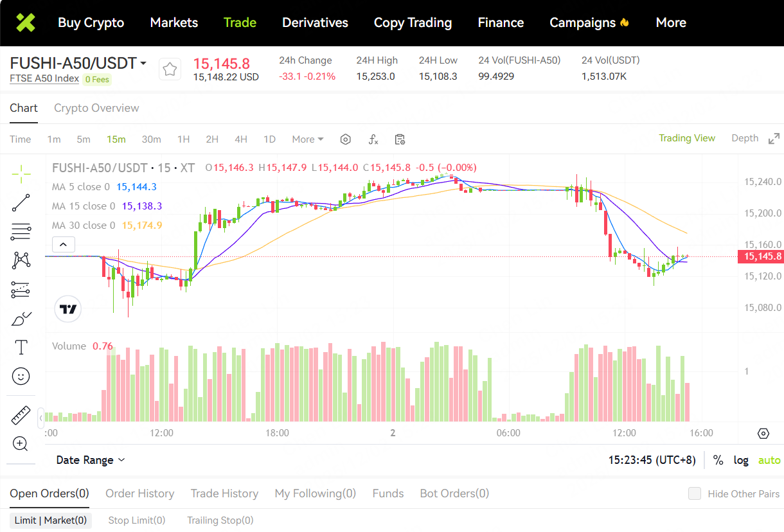Open the fx indicators menu

click(373, 139)
